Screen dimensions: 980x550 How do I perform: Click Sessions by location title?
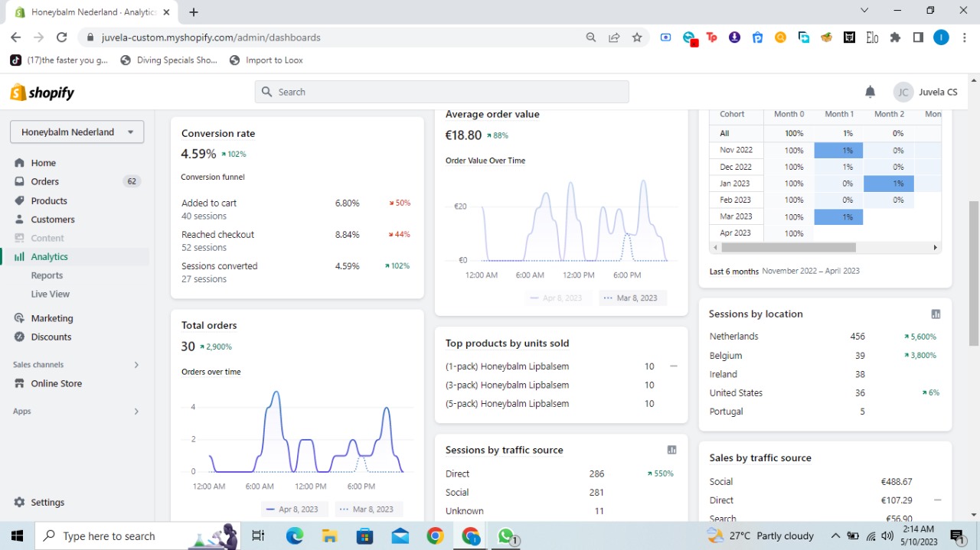tap(756, 314)
